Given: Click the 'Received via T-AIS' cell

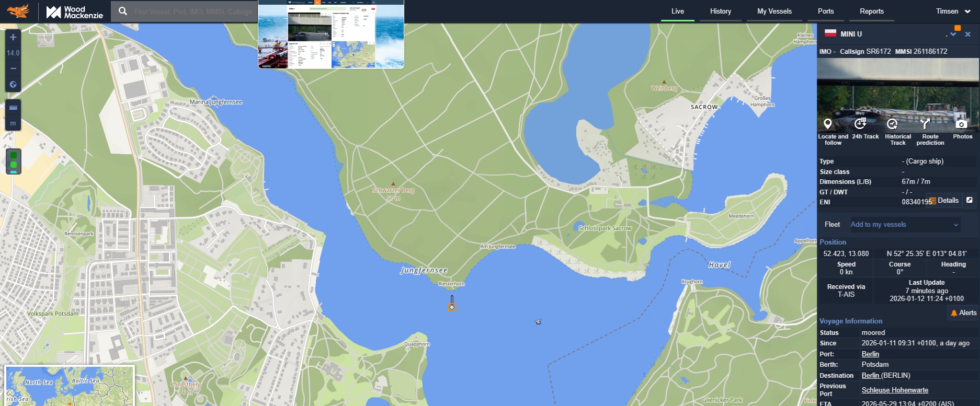Looking at the screenshot, I should click(846, 291).
